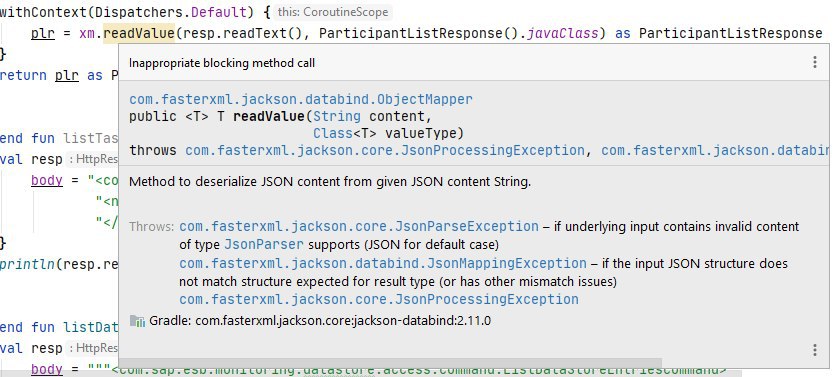The width and height of the screenshot is (835, 377).
Task: Click the Gradle library icon
Action: pyautogui.click(x=137, y=321)
